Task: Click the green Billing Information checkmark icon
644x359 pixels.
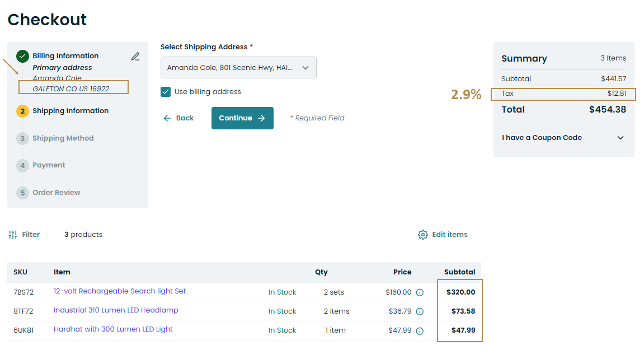Action: coord(23,56)
